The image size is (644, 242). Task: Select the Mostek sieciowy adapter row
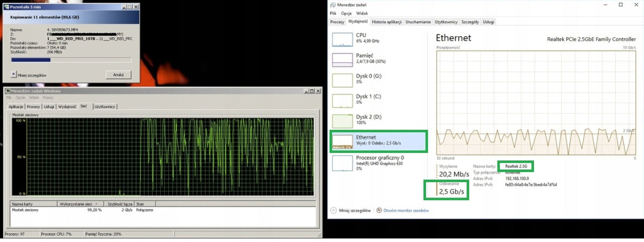pos(161,210)
